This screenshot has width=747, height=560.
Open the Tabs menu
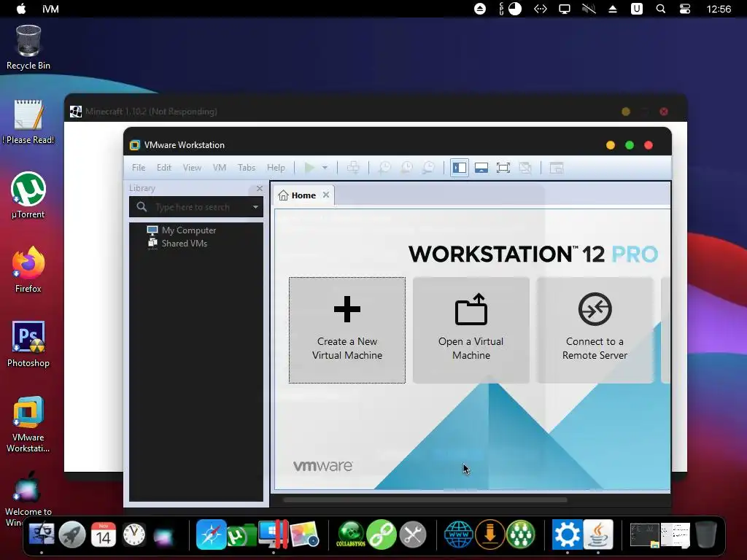coord(247,168)
